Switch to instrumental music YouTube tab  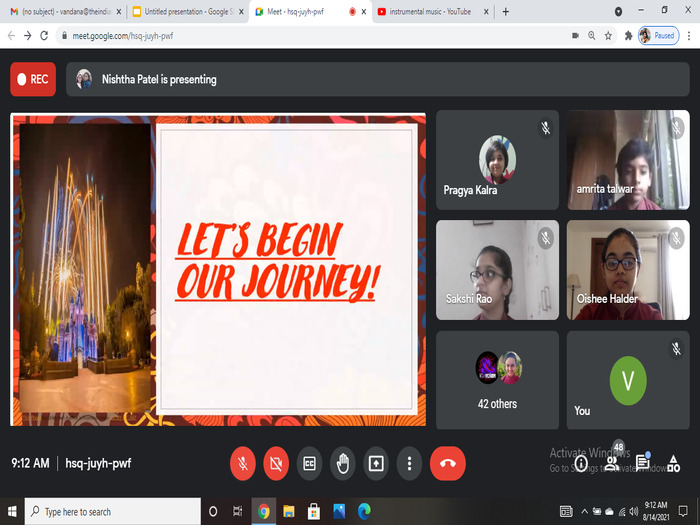coord(433,12)
